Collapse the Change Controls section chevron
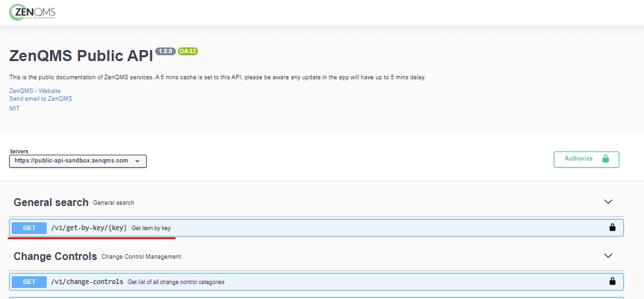 click(x=608, y=255)
